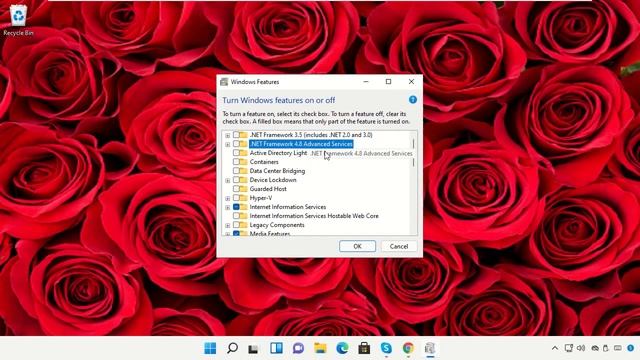The height and width of the screenshot is (360, 640).
Task: Open the blue notification badge
Action: 631,348
